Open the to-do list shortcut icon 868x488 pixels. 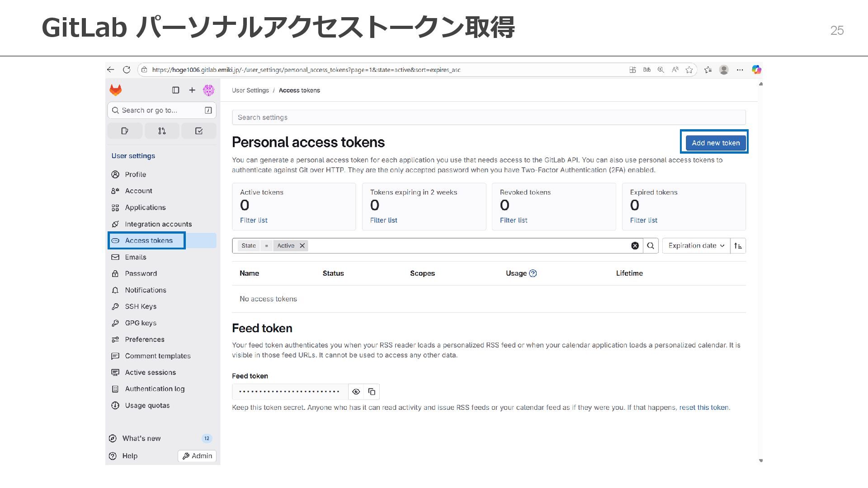pos(198,131)
